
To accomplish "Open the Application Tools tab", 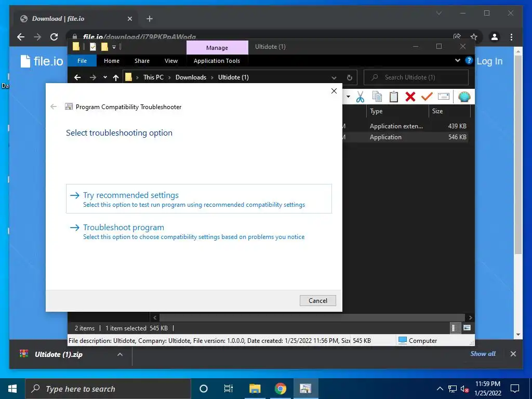I will click(217, 61).
